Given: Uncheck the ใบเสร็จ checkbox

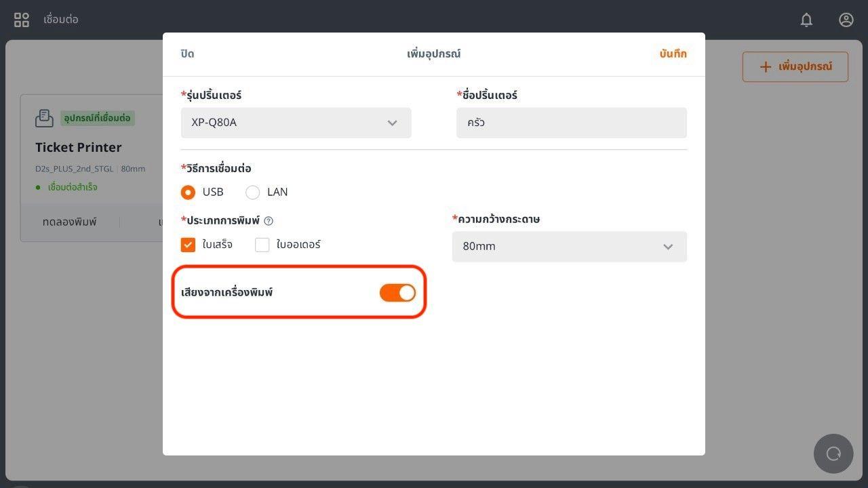Looking at the screenshot, I should [188, 245].
